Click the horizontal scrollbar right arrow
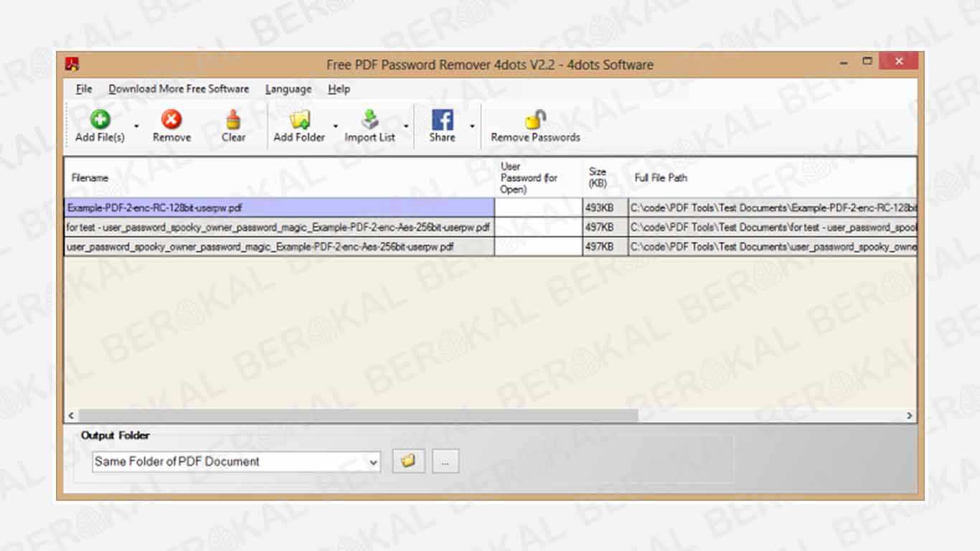The height and width of the screenshot is (551, 980). click(x=909, y=415)
